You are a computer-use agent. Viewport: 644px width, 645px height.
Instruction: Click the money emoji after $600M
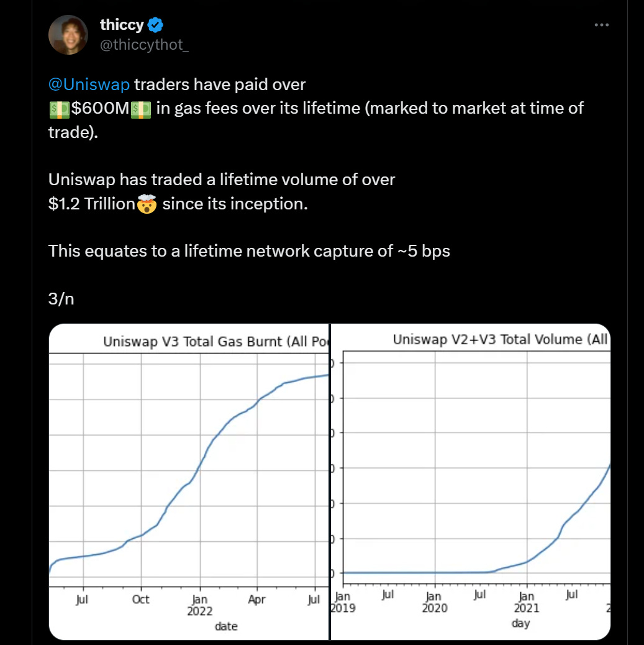[140, 110]
